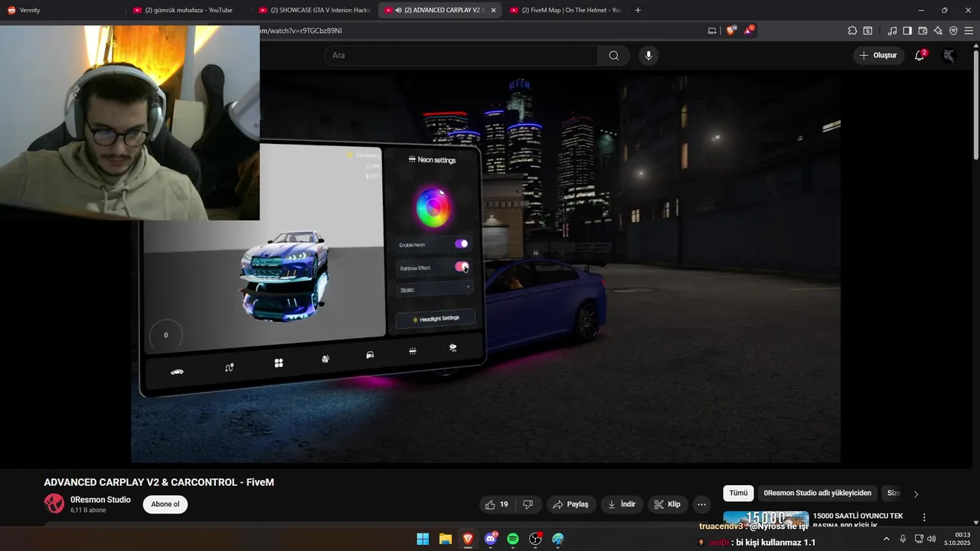The width and height of the screenshot is (980, 551).
Task: Like the video showing 19 likes
Action: tap(497, 504)
